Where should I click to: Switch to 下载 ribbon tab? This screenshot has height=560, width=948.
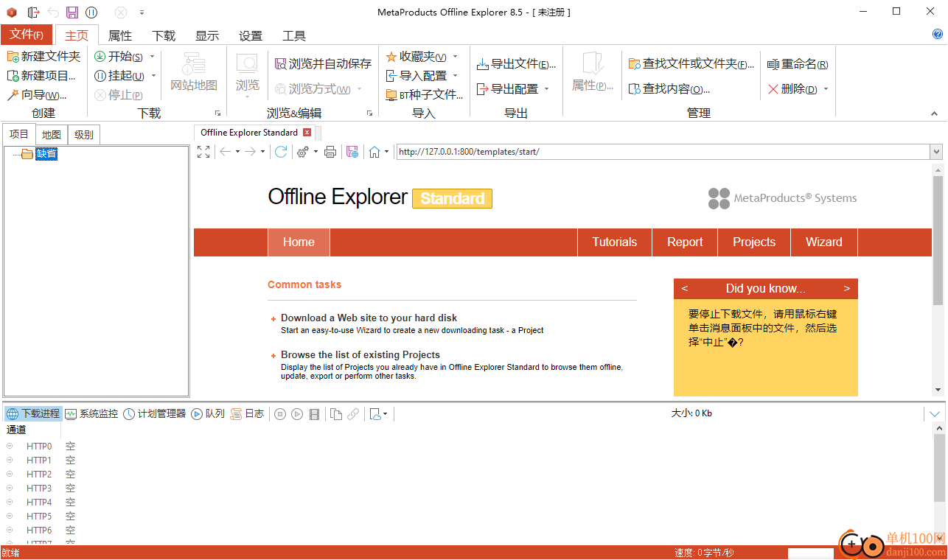coord(164,35)
